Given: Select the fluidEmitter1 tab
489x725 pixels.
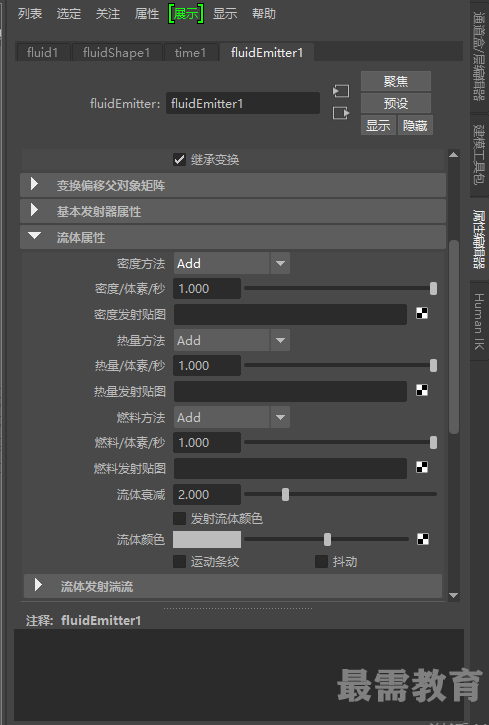Looking at the screenshot, I should [x=267, y=52].
